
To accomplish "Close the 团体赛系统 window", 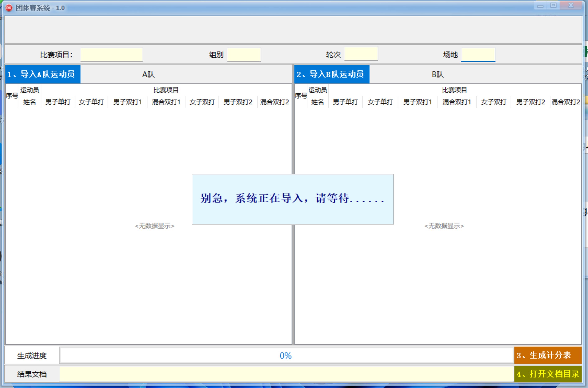I will click(x=571, y=5).
